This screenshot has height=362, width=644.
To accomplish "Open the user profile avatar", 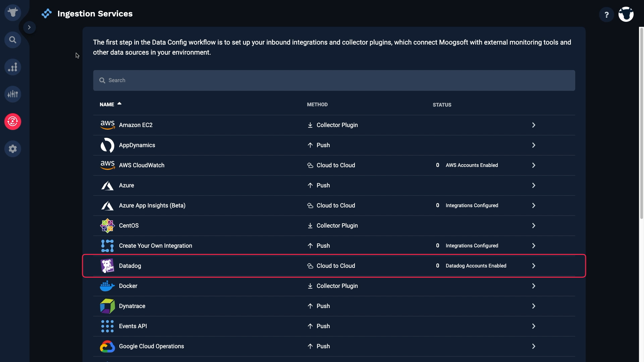I will 626,14.
